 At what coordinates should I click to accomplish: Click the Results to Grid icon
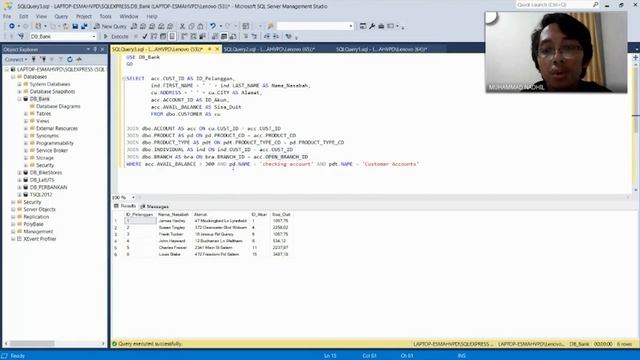224,36
